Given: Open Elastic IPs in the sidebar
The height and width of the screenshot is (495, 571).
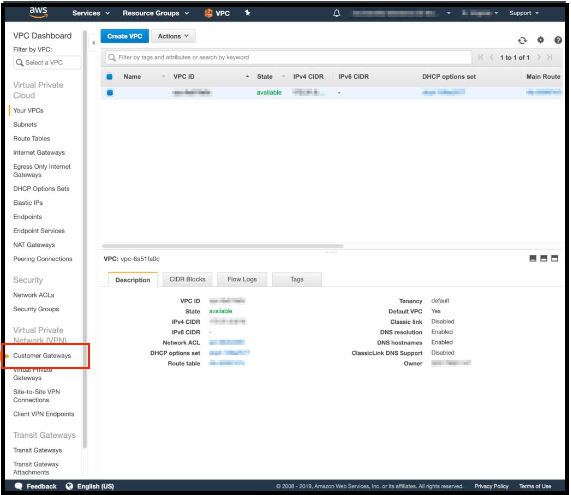Looking at the screenshot, I should tap(28, 203).
